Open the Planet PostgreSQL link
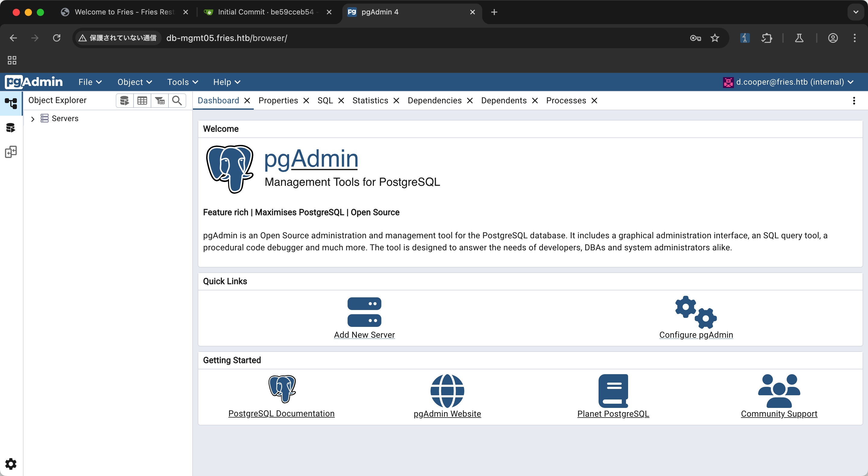Viewport: 868px width, 476px height. pos(613,414)
